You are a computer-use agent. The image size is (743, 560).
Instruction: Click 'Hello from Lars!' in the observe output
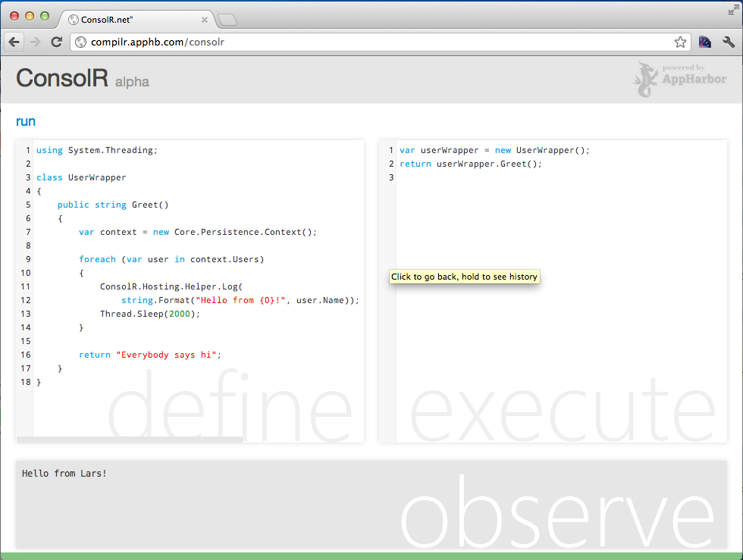64,474
